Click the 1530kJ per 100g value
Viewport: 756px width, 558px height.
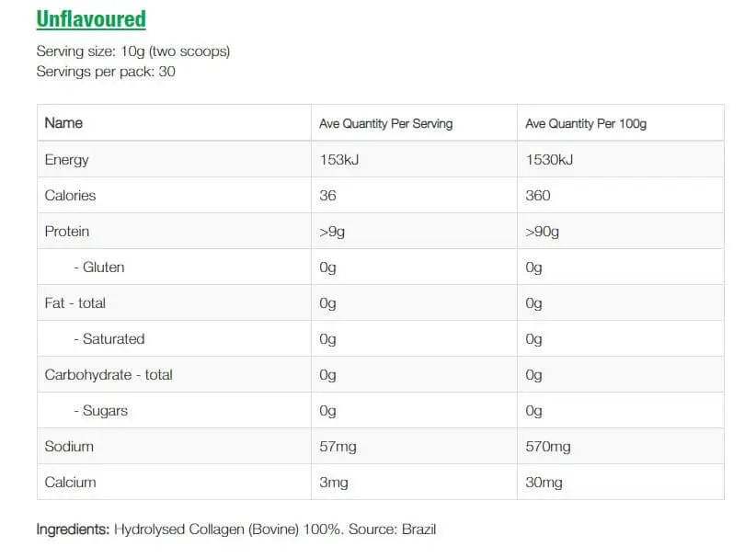(549, 160)
